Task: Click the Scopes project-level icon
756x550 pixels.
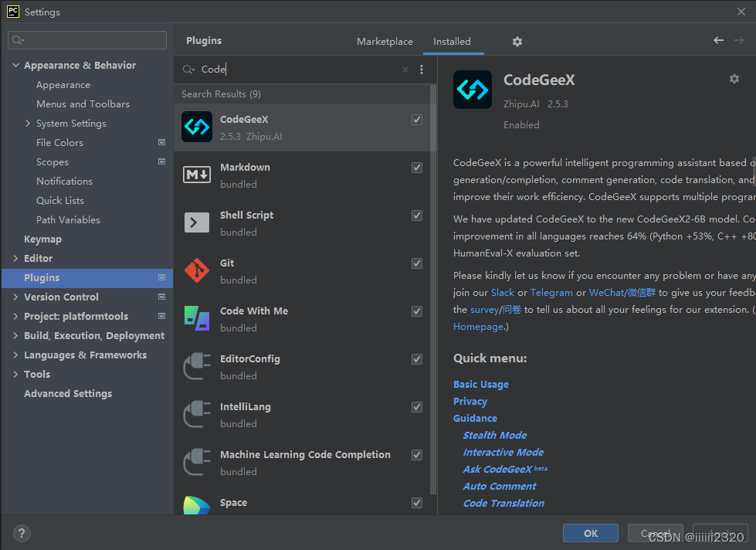Action: [x=161, y=161]
